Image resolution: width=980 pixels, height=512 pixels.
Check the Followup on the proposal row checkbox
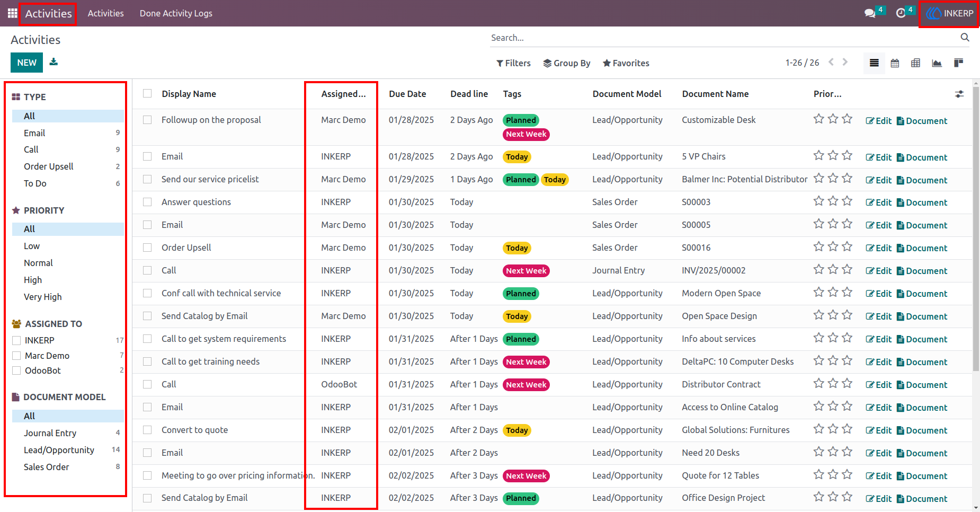click(x=147, y=120)
